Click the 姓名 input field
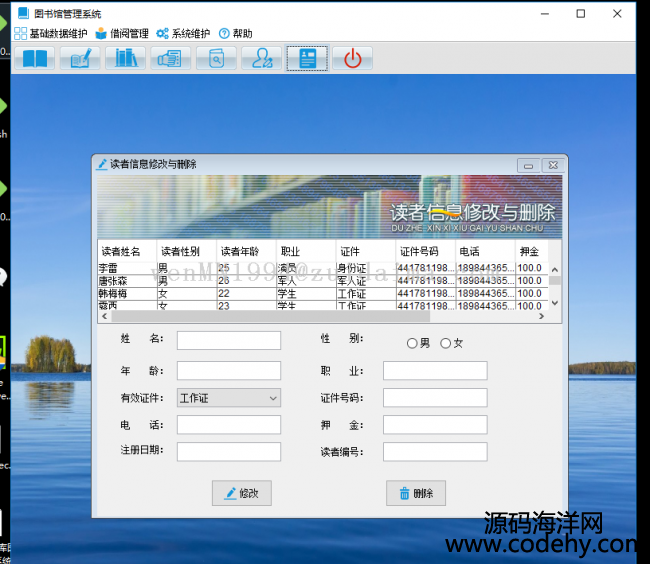This screenshot has width=650, height=564. (229, 341)
